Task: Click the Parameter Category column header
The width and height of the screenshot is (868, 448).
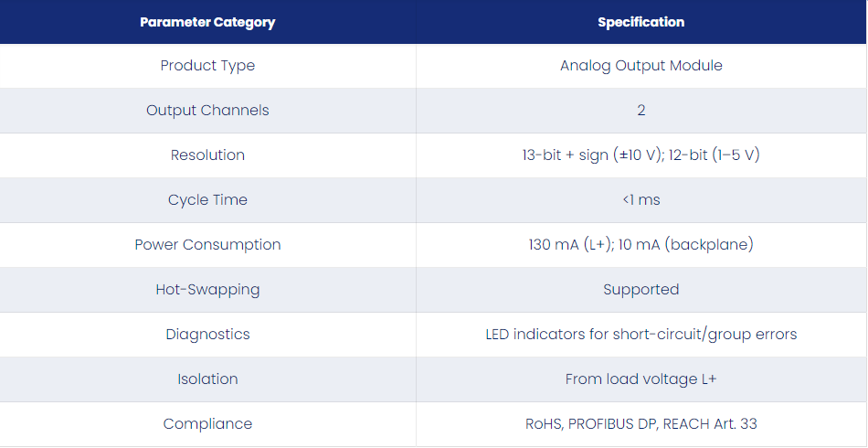Action: pyautogui.click(x=207, y=22)
